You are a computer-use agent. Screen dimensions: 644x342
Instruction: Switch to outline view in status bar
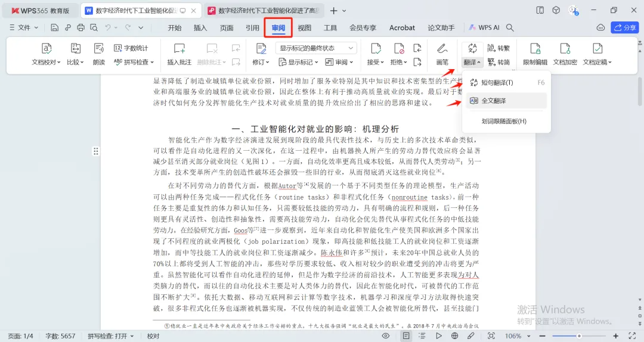coord(422,336)
